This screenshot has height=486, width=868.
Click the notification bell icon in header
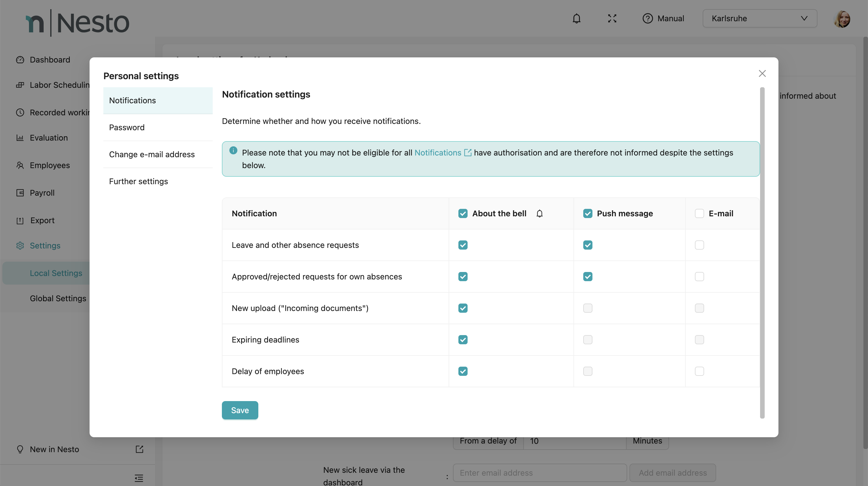point(577,19)
